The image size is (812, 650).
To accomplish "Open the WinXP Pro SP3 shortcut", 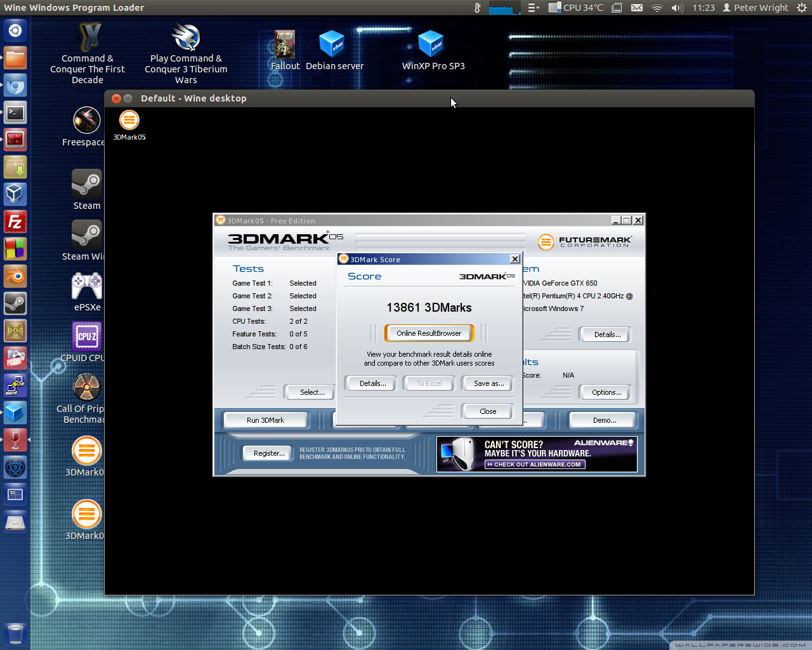I will (x=432, y=44).
